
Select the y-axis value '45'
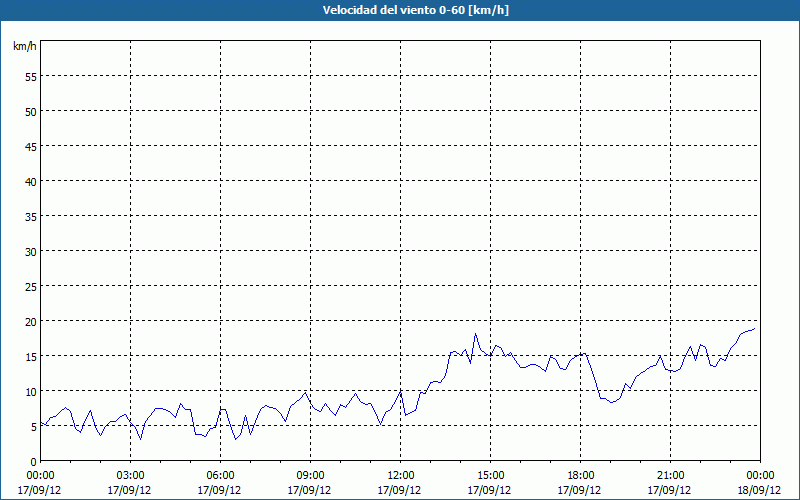tap(31, 146)
